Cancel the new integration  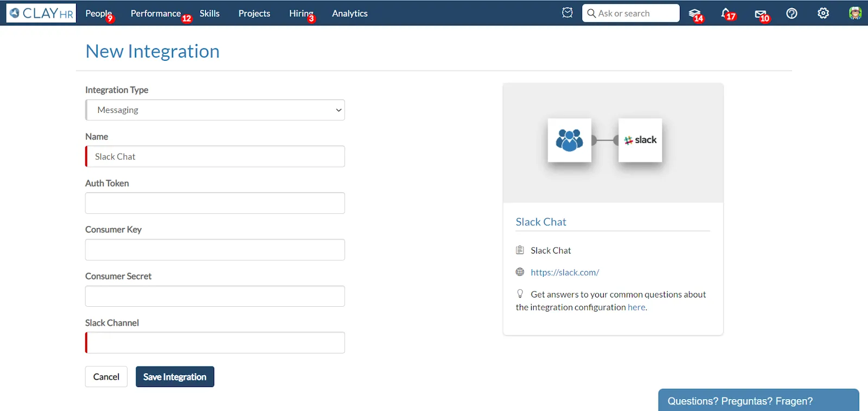pyautogui.click(x=106, y=377)
